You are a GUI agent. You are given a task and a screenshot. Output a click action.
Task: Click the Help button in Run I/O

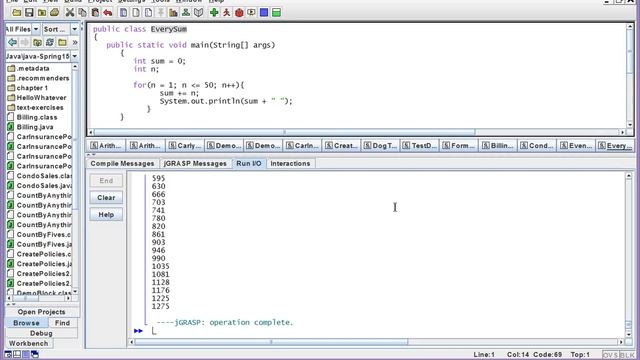pos(106,215)
